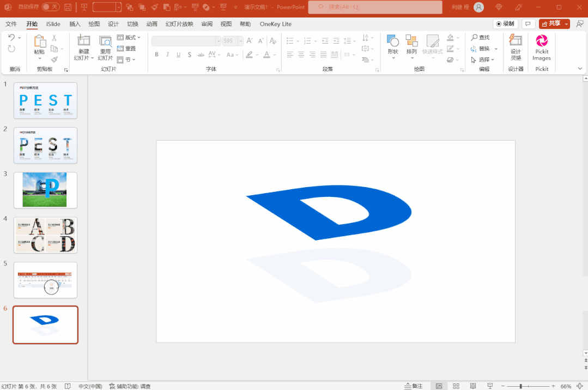Click the text highlight color pen
The image size is (588, 390).
(x=250, y=55)
